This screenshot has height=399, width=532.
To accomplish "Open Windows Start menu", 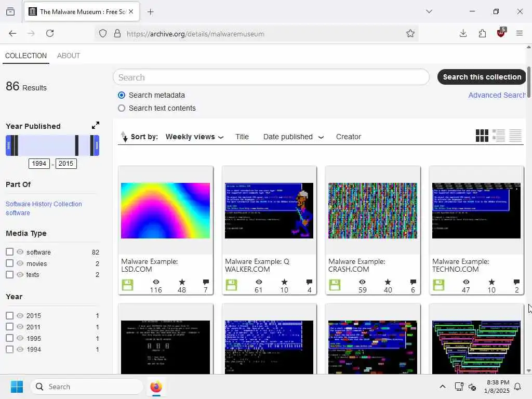I will [x=17, y=387].
